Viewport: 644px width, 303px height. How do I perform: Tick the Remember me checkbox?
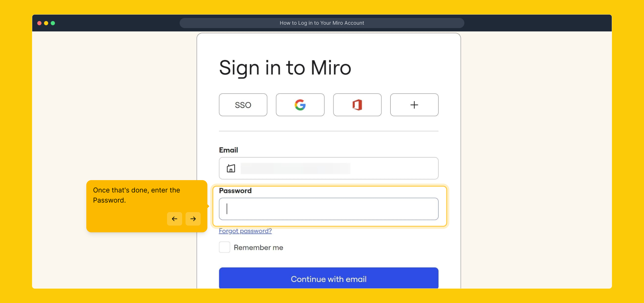tap(224, 247)
